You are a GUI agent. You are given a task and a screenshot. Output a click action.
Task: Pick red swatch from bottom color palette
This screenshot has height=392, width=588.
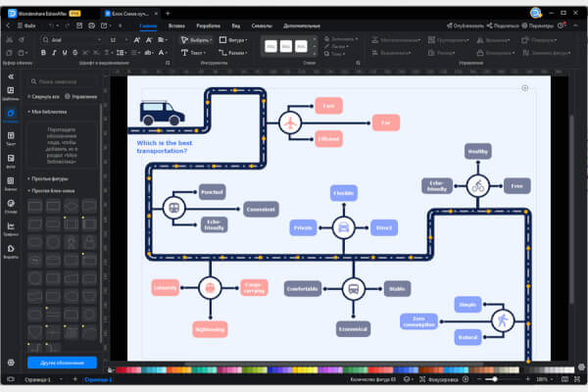click(122, 369)
